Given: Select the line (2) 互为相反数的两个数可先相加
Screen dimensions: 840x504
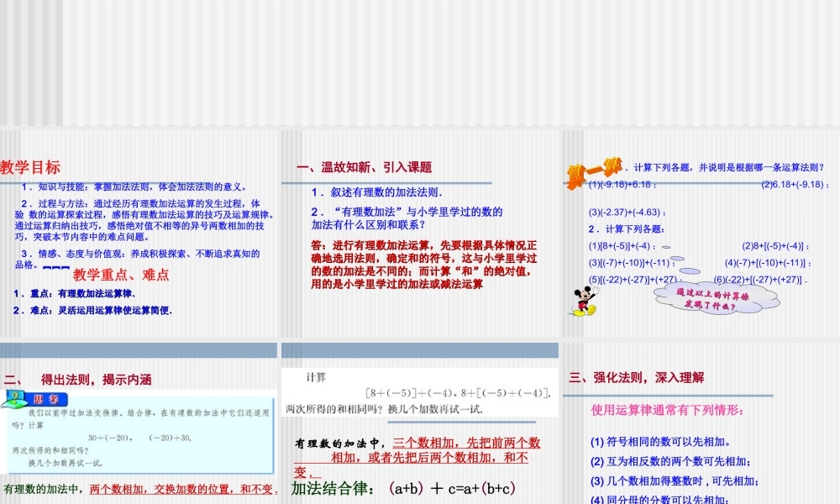Looking at the screenshot, I should coord(670,462).
